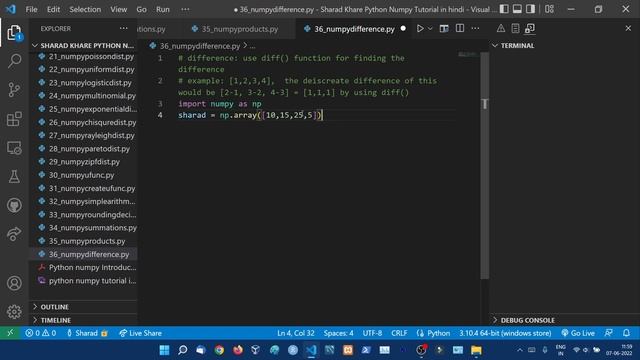640x360 pixels.
Task: Open the Manage gear icon
Action: [14, 311]
